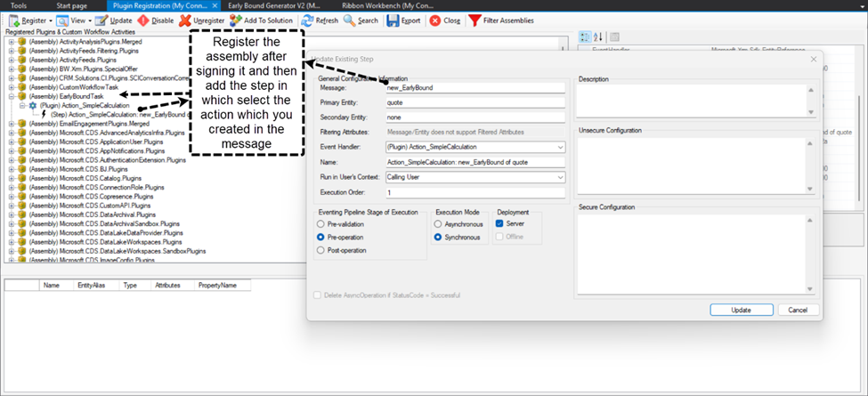Collapse the EarlyBoundTask assembly node
Image resolution: width=868 pixels, height=396 pixels.
click(x=12, y=96)
